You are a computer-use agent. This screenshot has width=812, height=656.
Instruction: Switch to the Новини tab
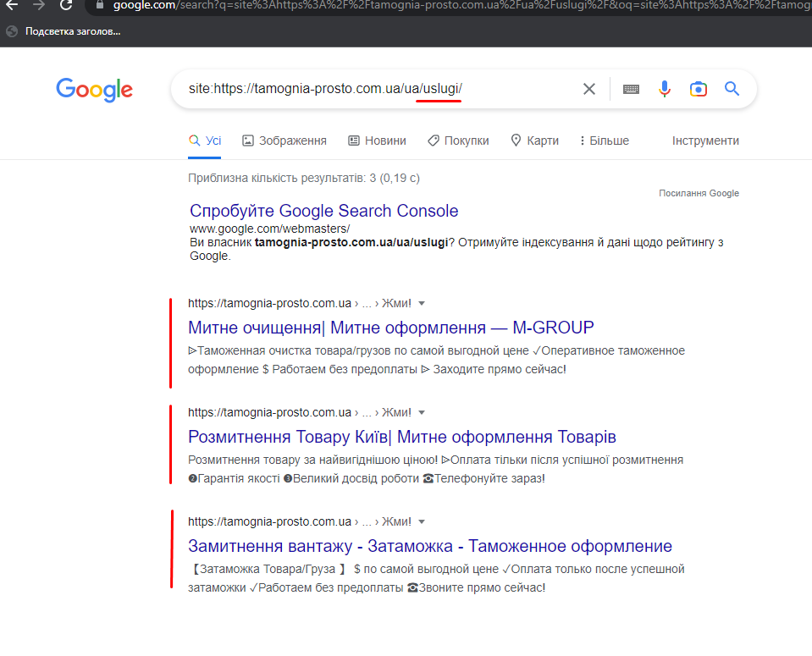[377, 141]
